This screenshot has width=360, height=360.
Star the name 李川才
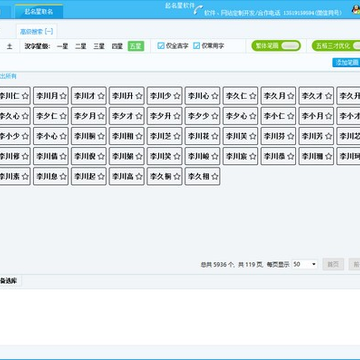pyautogui.click(x=101, y=96)
